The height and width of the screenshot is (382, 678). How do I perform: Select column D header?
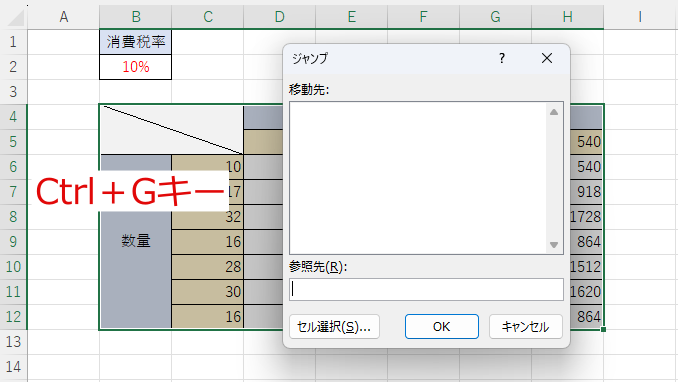[279, 16]
